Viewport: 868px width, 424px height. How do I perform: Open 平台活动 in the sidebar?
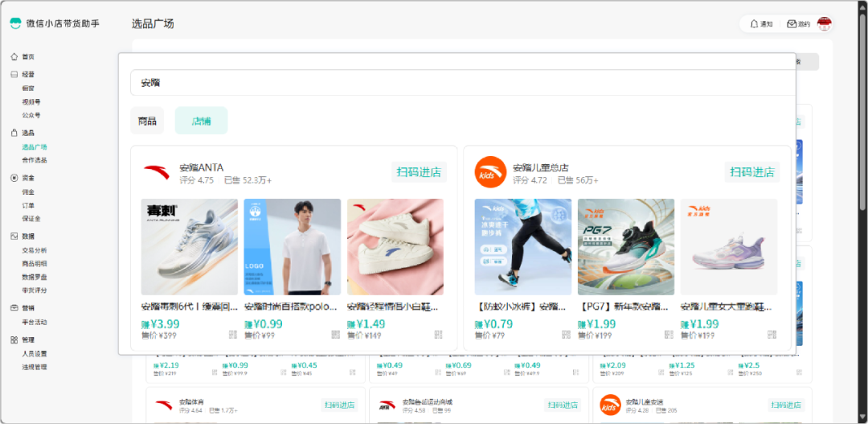point(35,322)
